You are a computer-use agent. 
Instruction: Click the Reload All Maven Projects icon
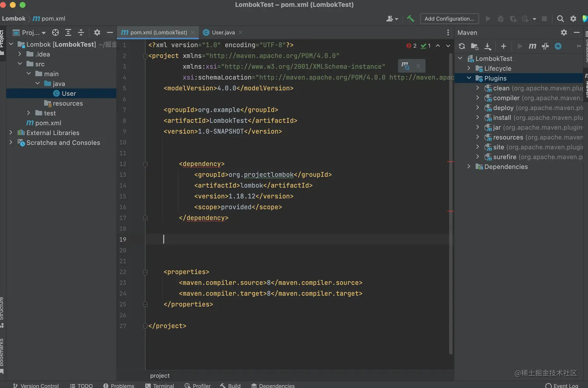point(462,46)
